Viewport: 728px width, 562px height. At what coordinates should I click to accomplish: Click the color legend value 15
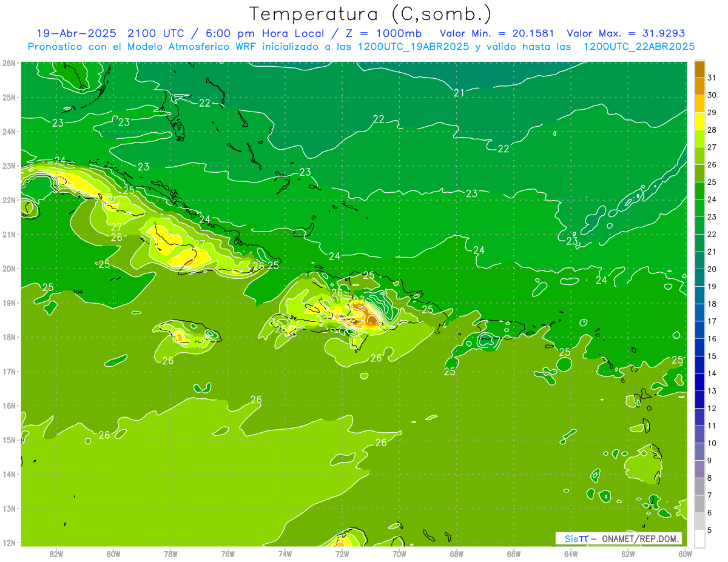[x=712, y=356]
